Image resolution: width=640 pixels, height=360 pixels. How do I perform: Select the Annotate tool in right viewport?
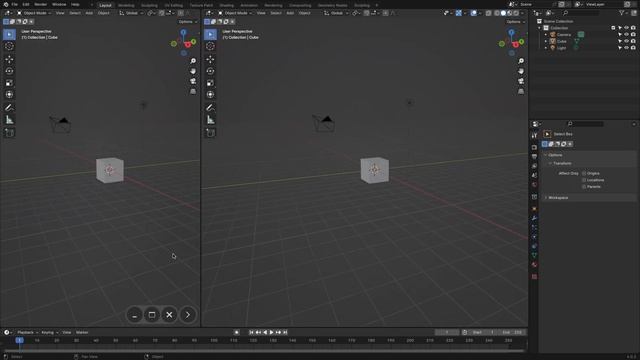(210, 108)
